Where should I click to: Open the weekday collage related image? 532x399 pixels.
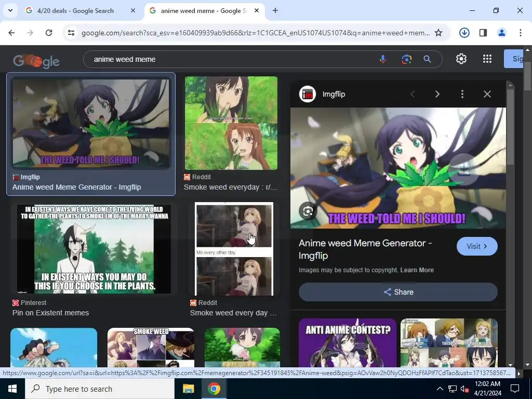click(449, 343)
